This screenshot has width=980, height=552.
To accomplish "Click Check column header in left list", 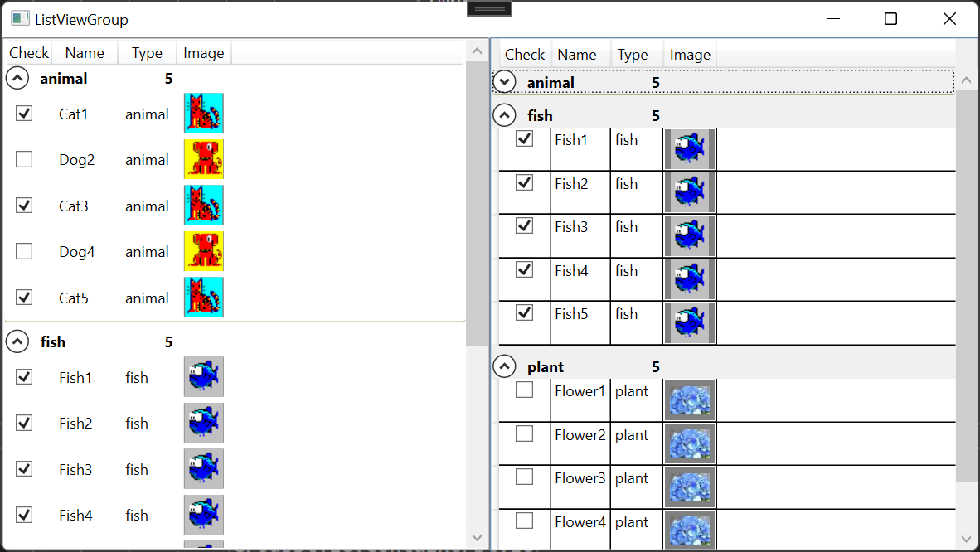I will 29,53.
